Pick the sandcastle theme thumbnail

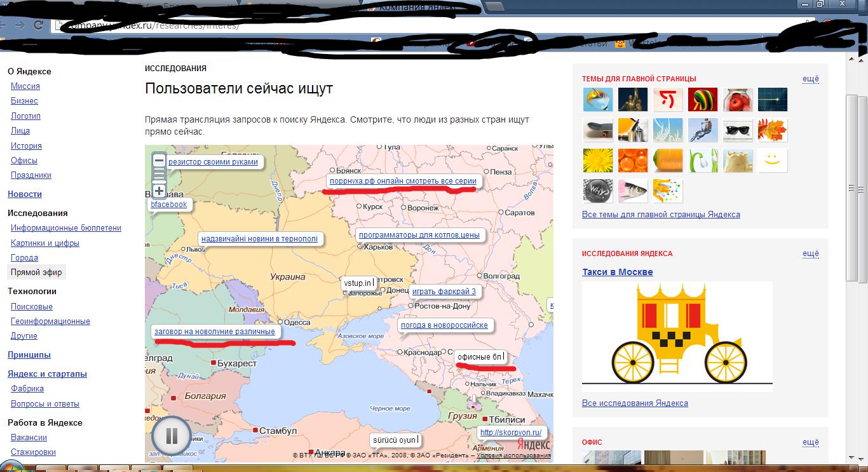(x=738, y=161)
